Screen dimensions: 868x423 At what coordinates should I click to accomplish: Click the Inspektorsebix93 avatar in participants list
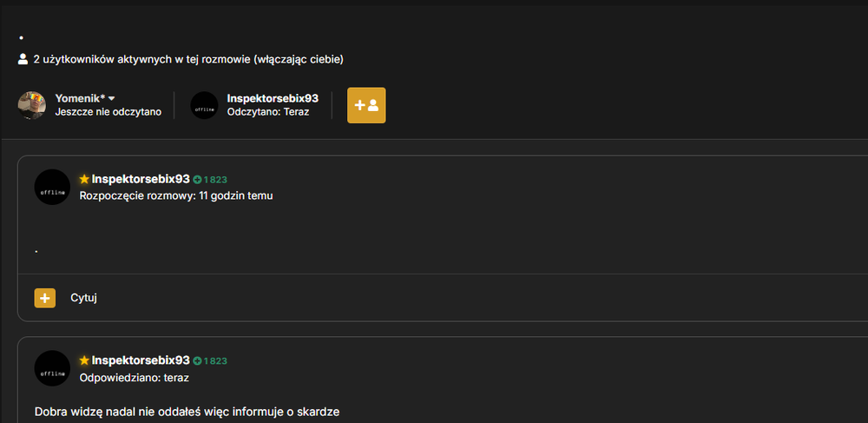pyautogui.click(x=204, y=105)
